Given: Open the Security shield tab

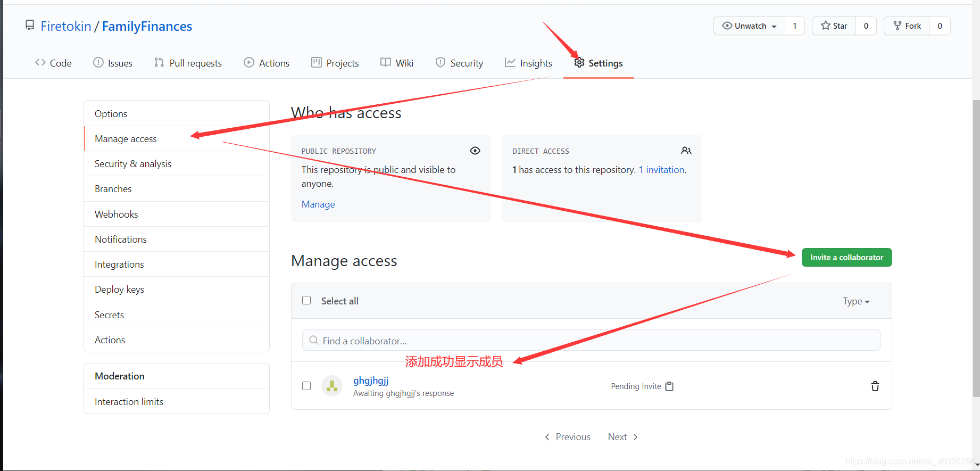Looking at the screenshot, I should 459,63.
